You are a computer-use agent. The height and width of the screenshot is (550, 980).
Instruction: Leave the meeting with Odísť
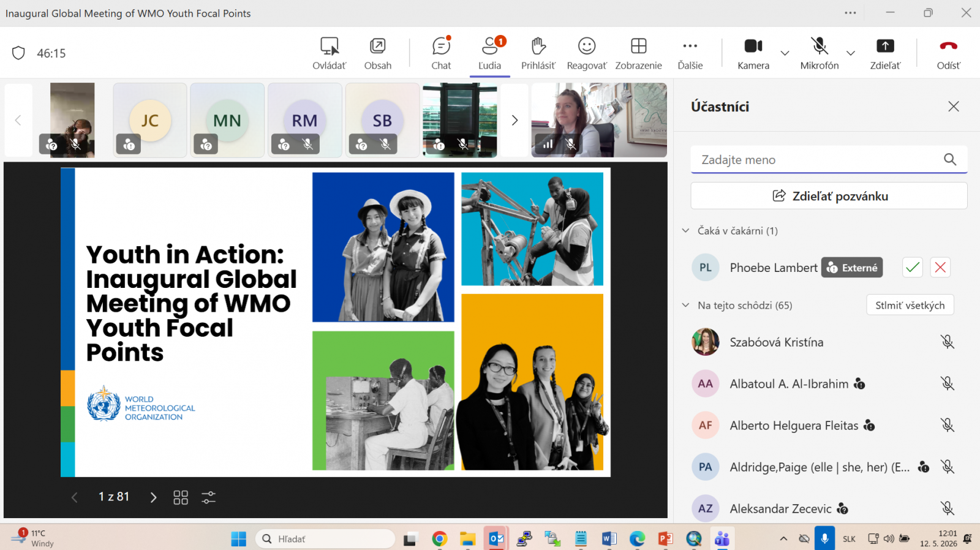click(x=949, y=53)
